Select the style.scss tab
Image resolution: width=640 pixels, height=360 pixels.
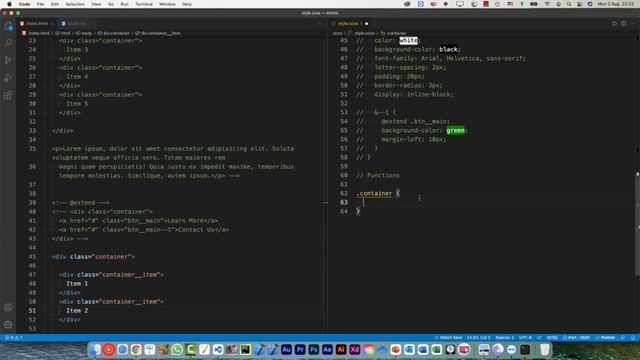coord(348,24)
